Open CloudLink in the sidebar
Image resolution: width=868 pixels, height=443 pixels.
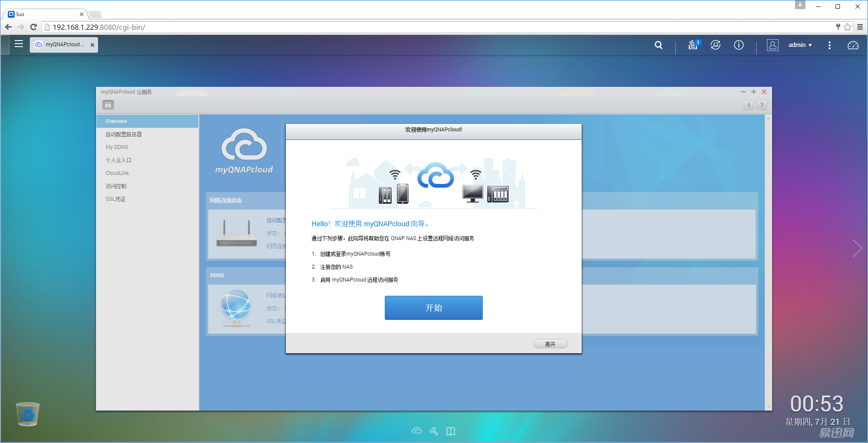[x=147, y=173]
